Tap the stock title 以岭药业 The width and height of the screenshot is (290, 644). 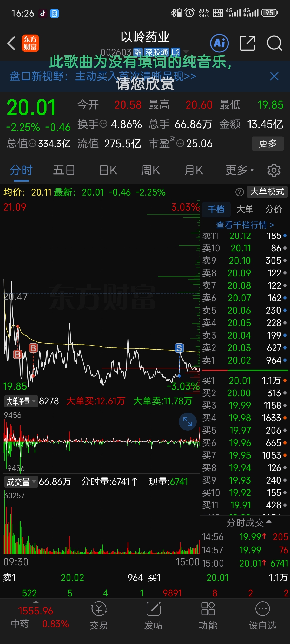(145, 37)
